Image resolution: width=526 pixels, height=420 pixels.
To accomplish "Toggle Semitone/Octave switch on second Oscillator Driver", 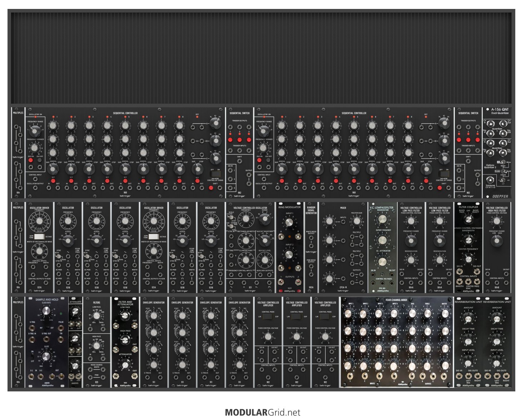I will pos(154,237).
